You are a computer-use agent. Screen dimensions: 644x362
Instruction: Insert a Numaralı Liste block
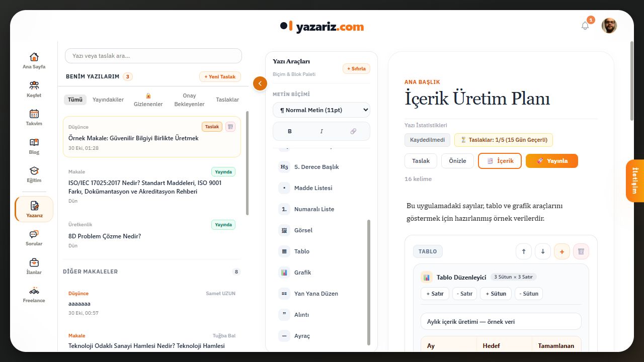pos(321,209)
